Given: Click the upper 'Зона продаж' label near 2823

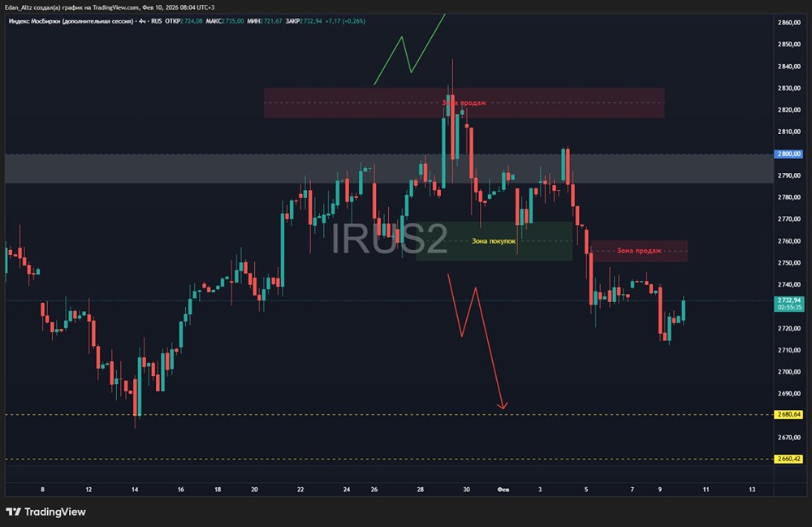Looking at the screenshot, I should pyautogui.click(x=464, y=102).
